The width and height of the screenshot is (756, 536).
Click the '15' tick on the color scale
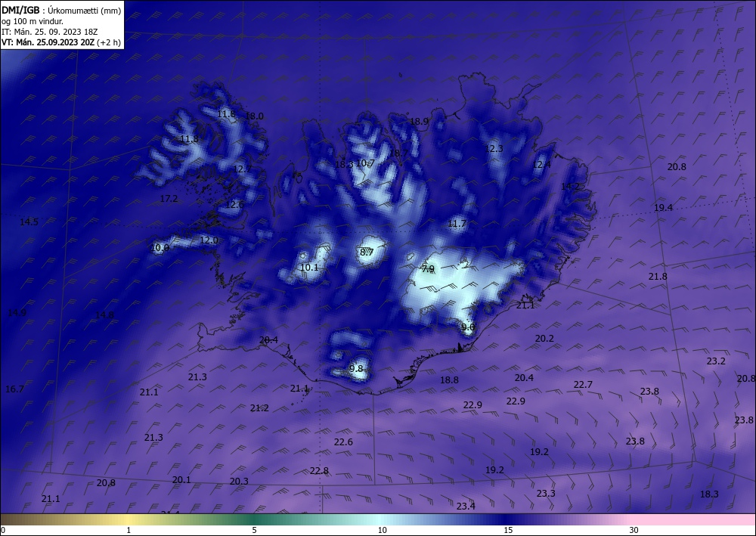point(508,530)
